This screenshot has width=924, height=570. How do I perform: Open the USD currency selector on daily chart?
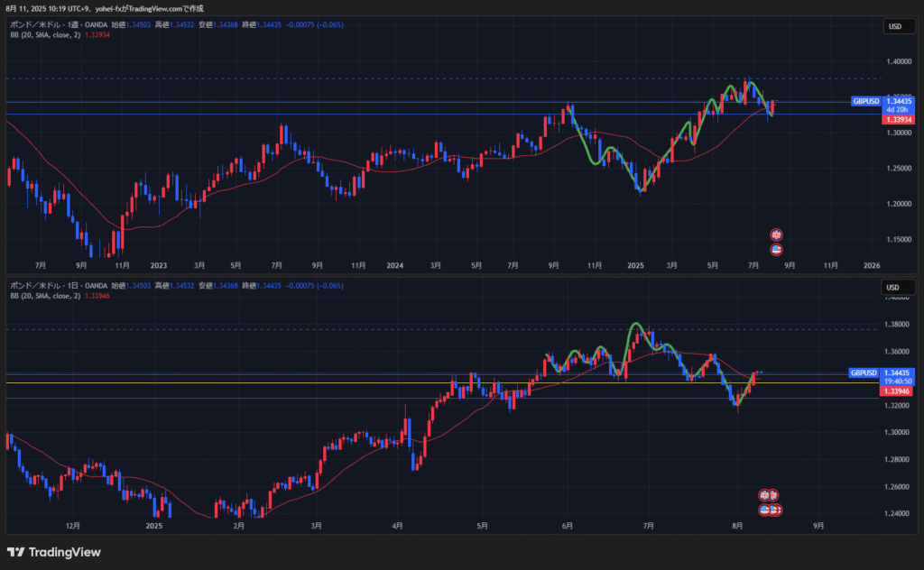click(897, 288)
